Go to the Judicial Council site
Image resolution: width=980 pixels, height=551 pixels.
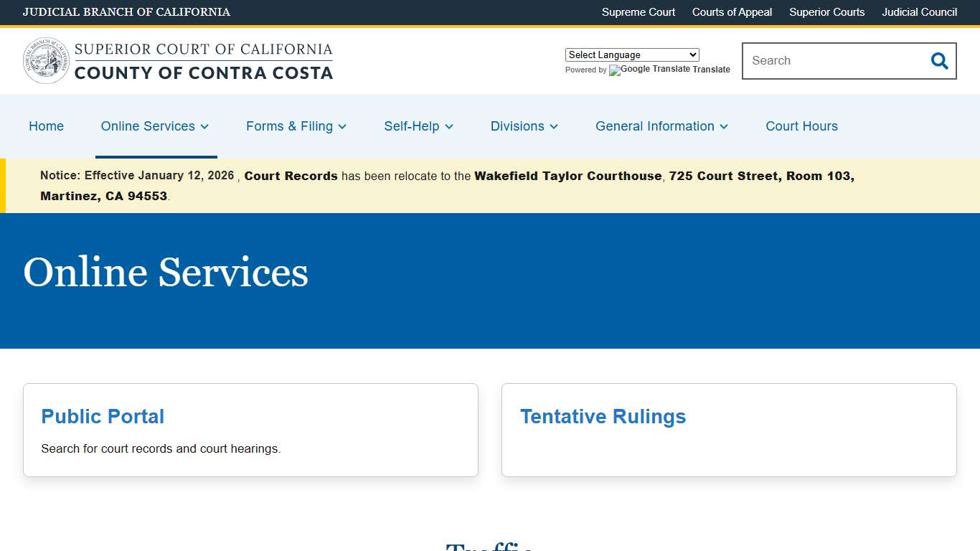click(x=919, y=12)
